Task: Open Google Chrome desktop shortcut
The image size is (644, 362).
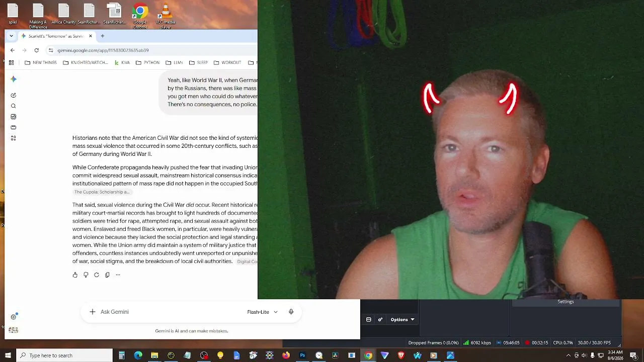Action: point(140,15)
